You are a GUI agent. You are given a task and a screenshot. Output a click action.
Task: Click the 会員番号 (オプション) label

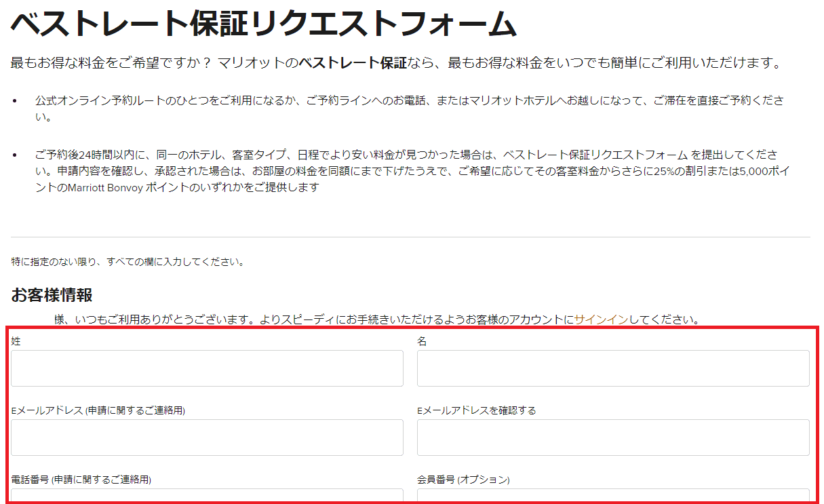[463, 480]
